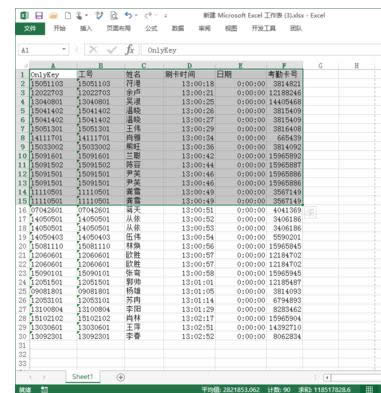
Task: Switch to the 公式 (Formulas) ribbon tab
Action: [x=151, y=29]
